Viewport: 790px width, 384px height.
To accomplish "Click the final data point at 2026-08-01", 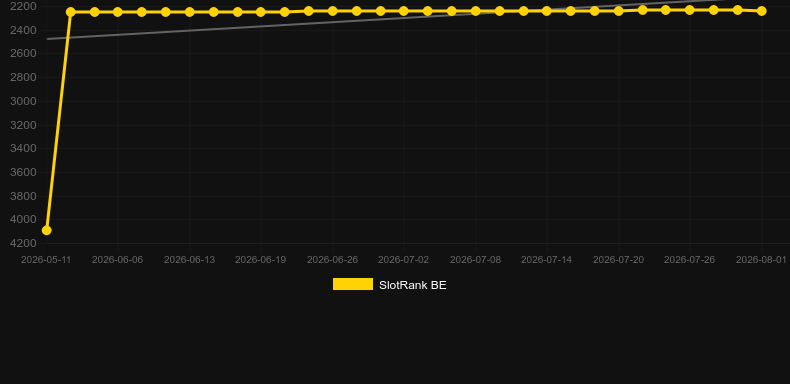I will coord(762,11).
